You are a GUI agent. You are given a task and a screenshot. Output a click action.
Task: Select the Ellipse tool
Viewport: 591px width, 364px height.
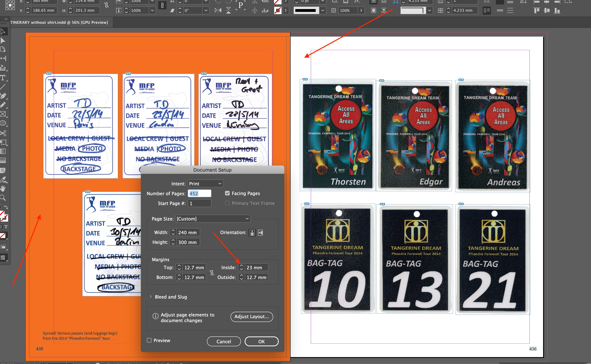(3, 124)
